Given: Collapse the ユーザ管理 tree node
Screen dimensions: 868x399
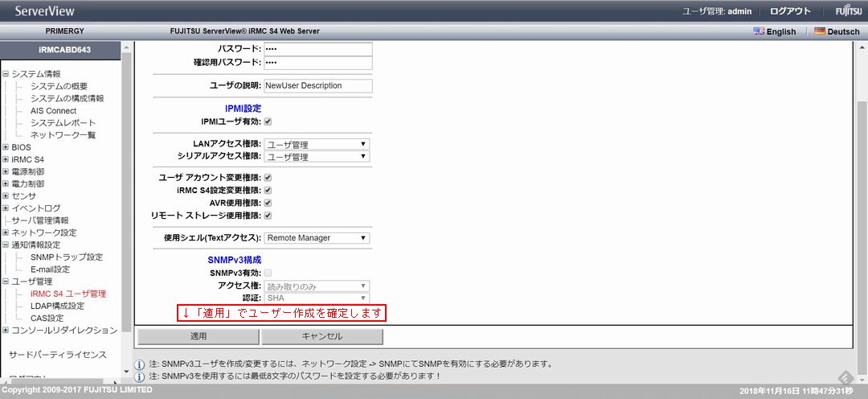Looking at the screenshot, I should [6, 282].
